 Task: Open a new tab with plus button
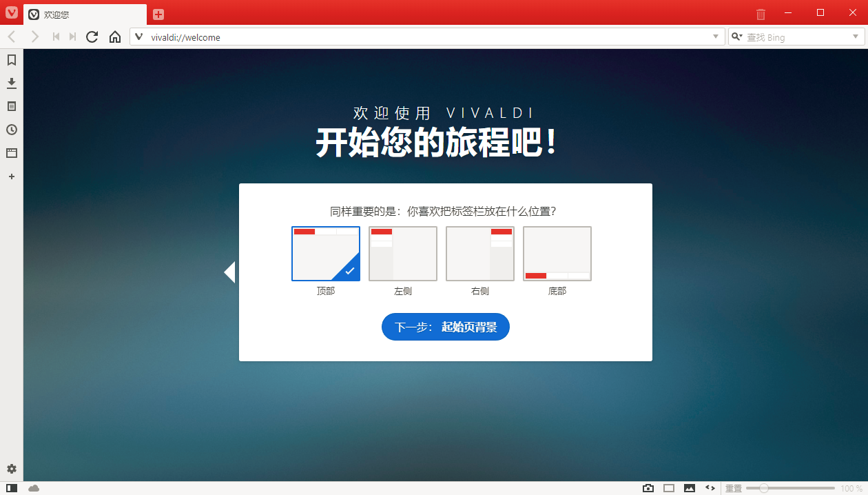coord(158,14)
